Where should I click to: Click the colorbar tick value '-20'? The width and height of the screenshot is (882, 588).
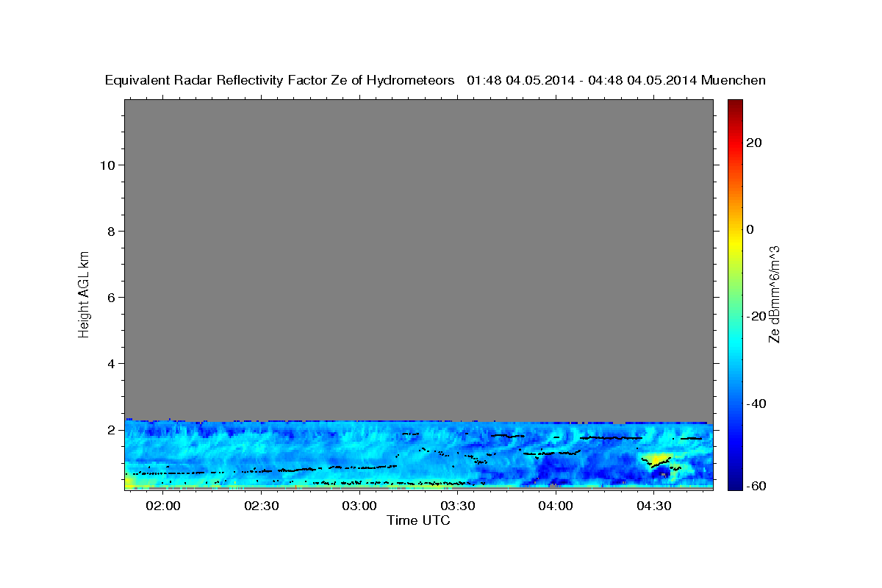click(x=755, y=316)
